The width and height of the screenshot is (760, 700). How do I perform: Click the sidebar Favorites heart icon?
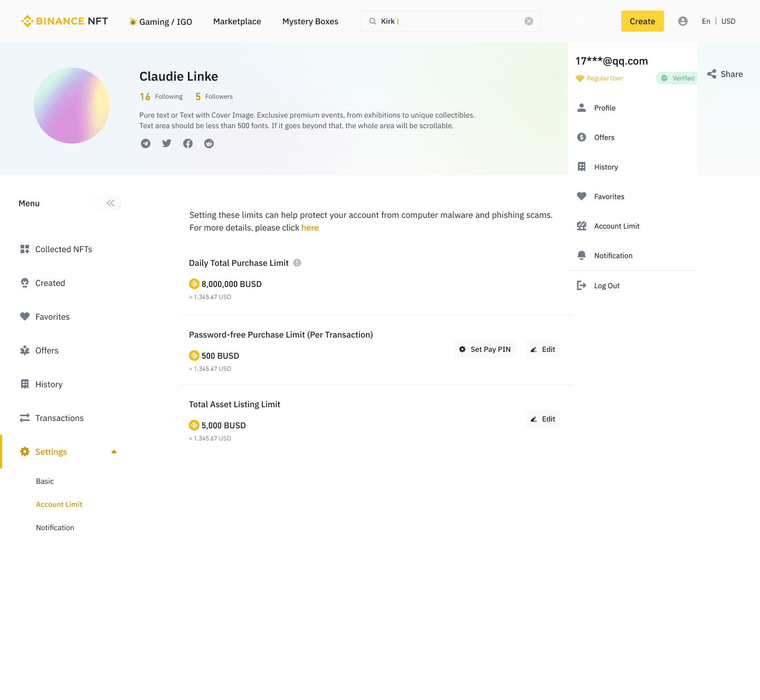click(x=25, y=317)
